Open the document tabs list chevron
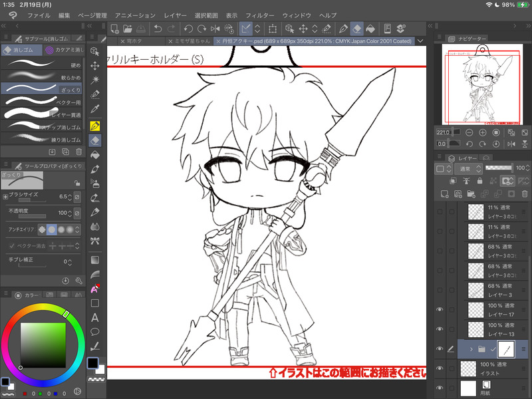 (x=420, y=41)
